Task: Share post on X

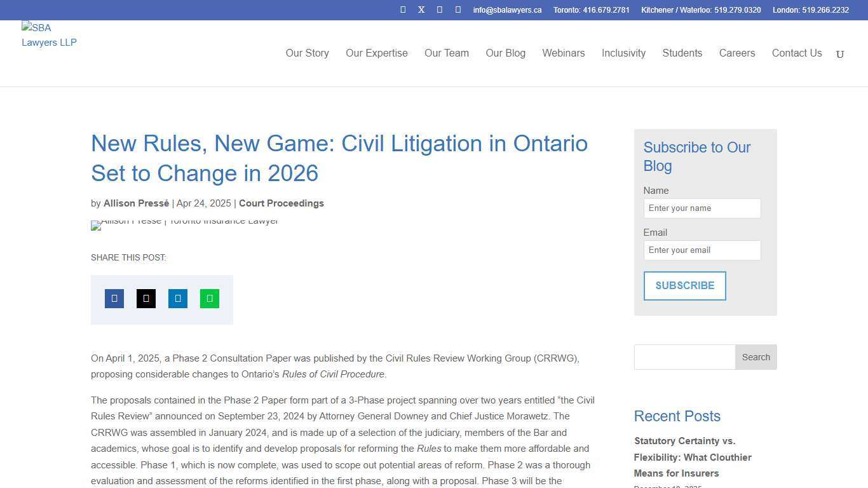Action: (x=146, y=298)
